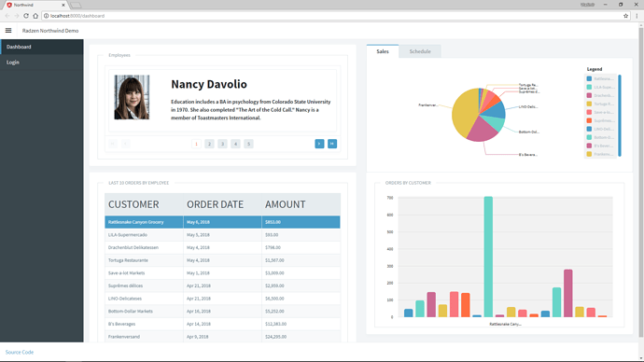Jump to last employee page arrow
Image resolution: width=644 pixels, height=362 pixels.
(332, 144)
